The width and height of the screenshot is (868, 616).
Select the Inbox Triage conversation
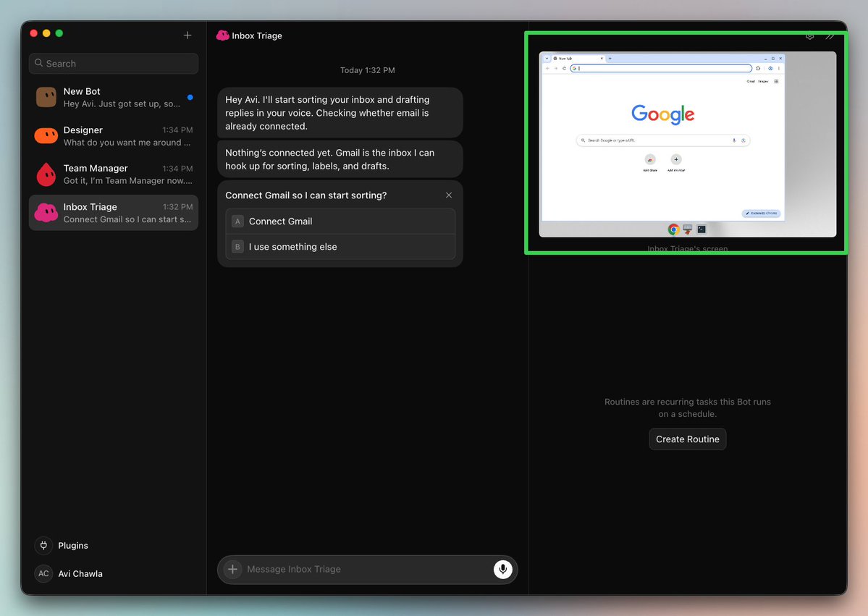click(114, 213)
